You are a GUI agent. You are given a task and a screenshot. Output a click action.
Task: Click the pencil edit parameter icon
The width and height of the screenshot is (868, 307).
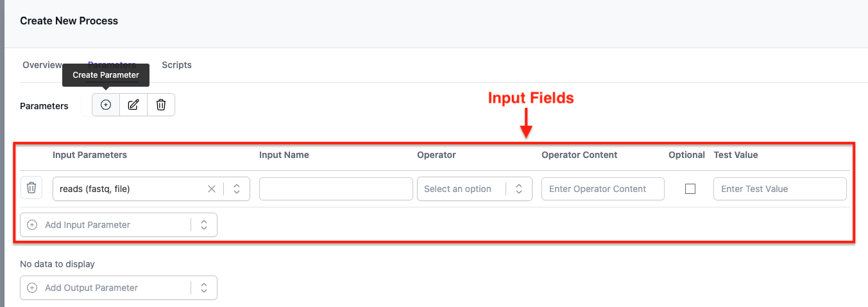click(133, 105)
